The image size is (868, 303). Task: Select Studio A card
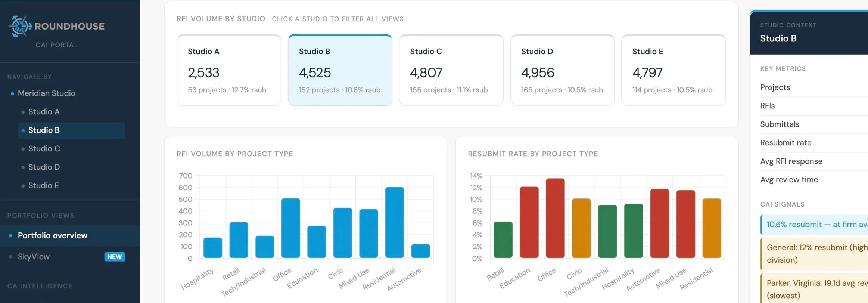229,70
